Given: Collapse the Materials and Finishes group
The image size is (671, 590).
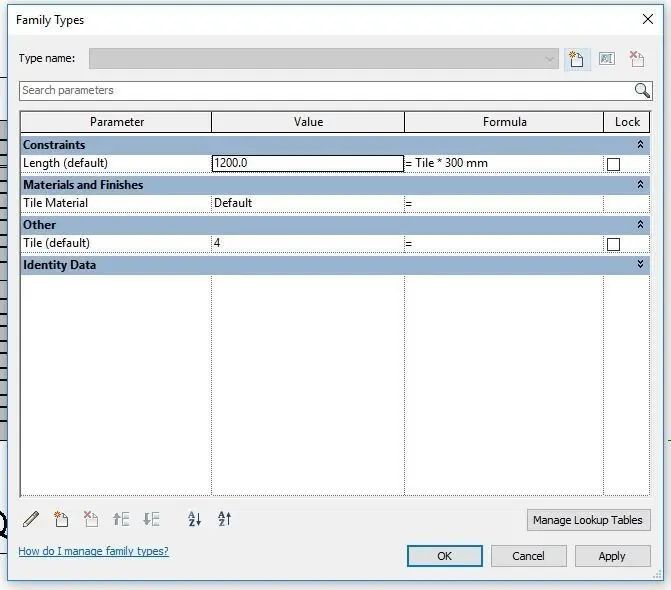Looking at the screenshot, I should [640, 184].
